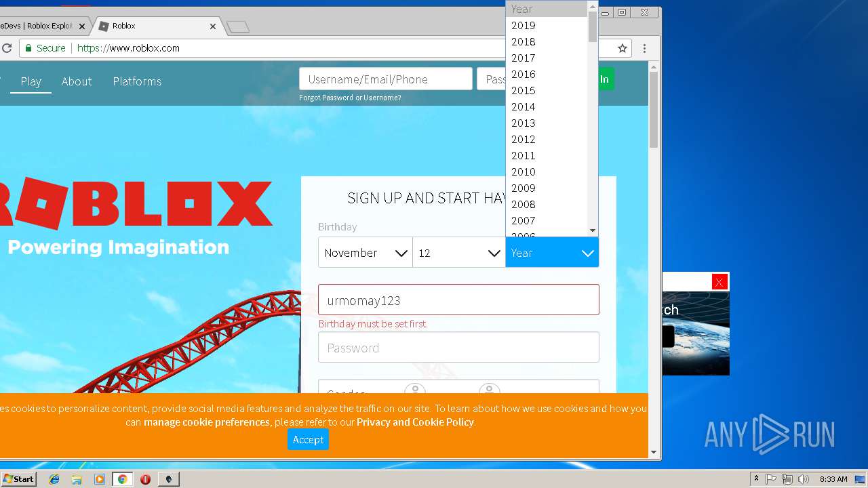Close the Roblox browser tab
Viewport: 868px width, 488px height.
(212, 26)
